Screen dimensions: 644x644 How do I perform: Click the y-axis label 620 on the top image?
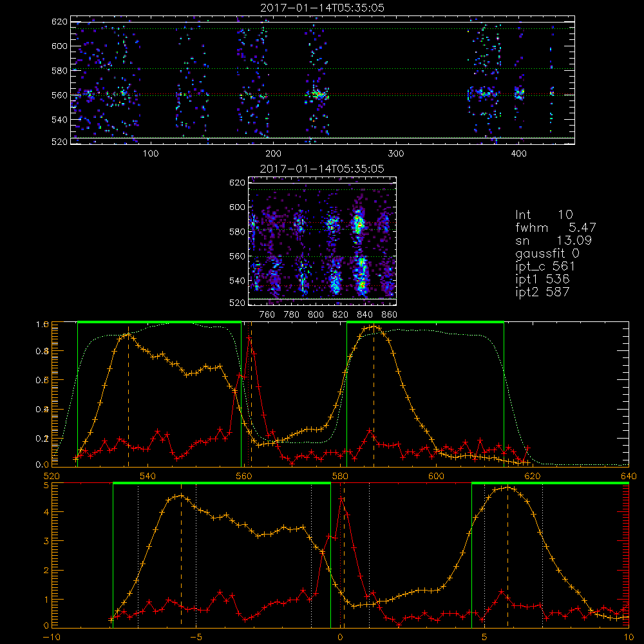pyautogui.click(x=59, y=22)
